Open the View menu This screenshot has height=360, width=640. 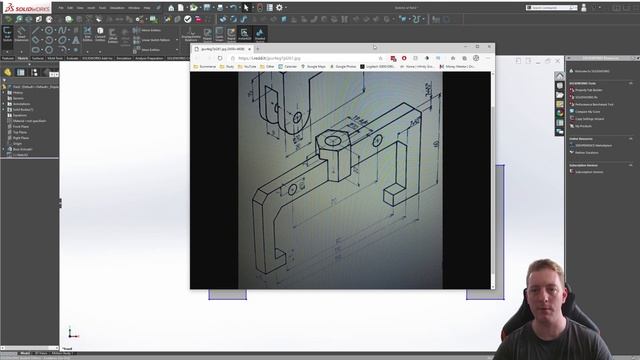[x=80, y=8]
